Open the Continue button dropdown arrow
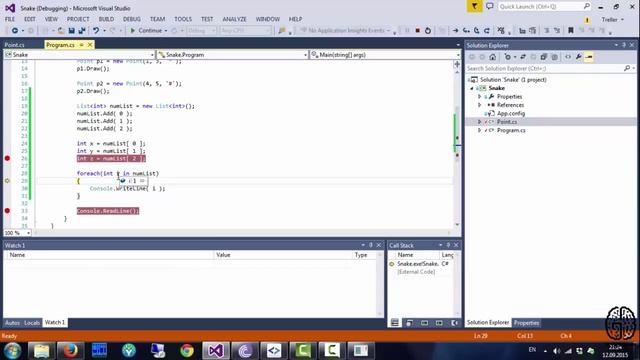 click(x=166, y=31)
